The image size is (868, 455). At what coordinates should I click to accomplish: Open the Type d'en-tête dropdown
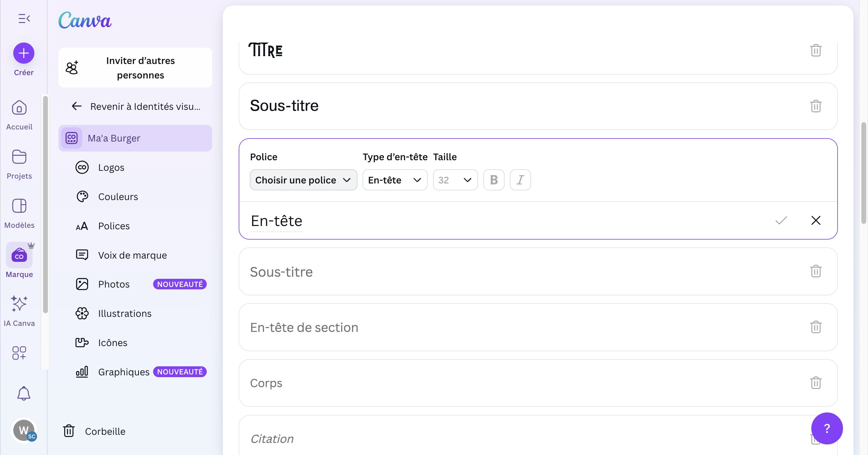[394, 180]
